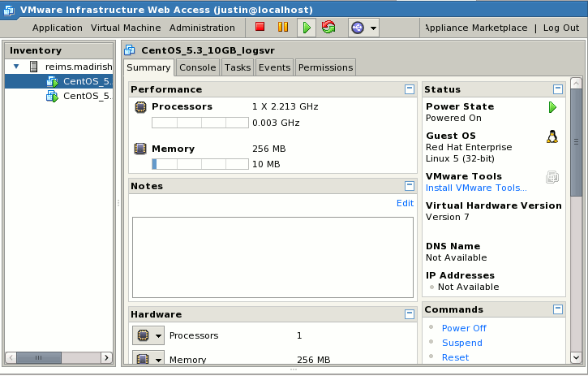The height and width of the screenshot is (376, 588).
Task: Select the second CentOS_5 VM in Inventory
Action: click(x=59, y=96)
